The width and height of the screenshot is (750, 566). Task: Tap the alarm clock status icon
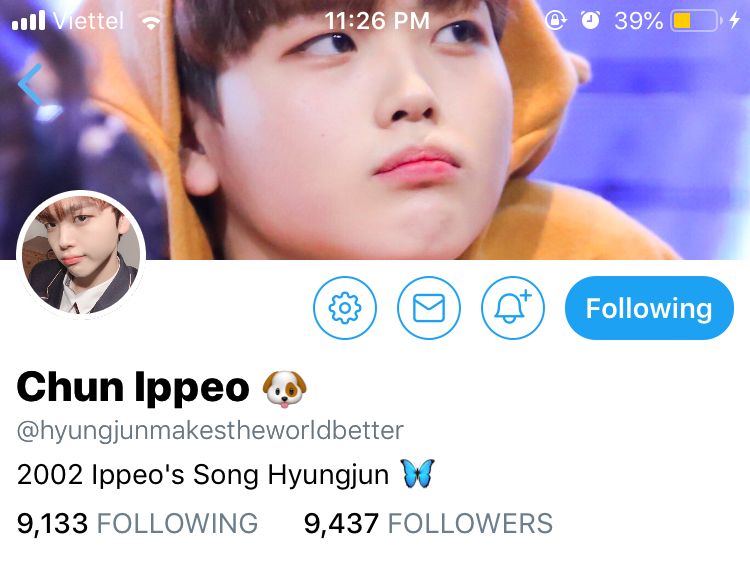point(590,20)
